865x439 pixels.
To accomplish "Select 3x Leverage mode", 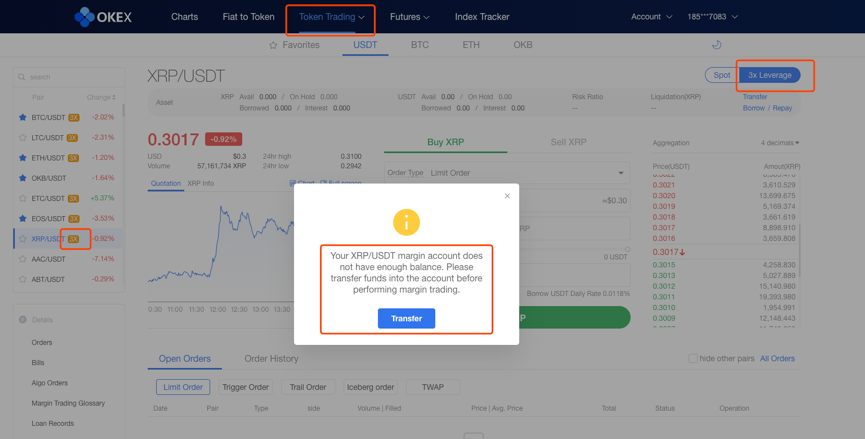I will click(x=770, y=75).
